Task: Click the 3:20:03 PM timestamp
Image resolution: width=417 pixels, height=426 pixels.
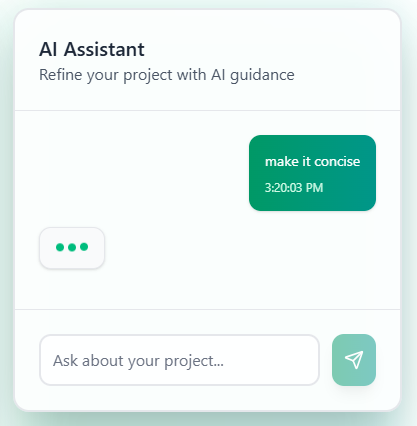Action: pos(294,188)
